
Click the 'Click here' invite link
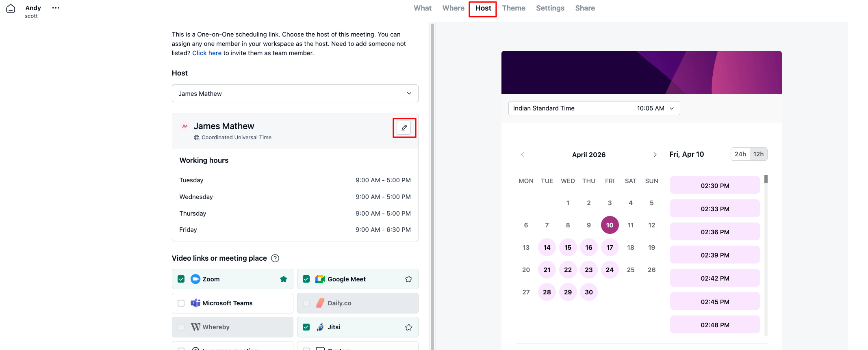point(206,53)
